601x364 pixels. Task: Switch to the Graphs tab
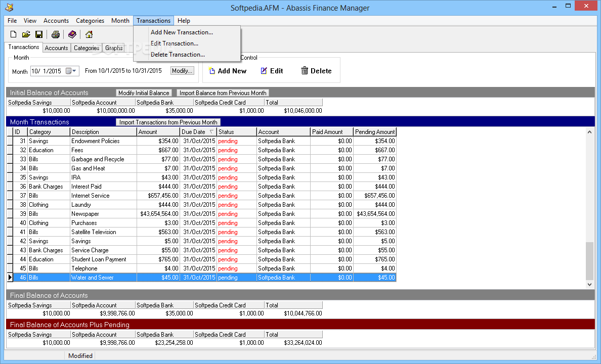click(114, 48)
